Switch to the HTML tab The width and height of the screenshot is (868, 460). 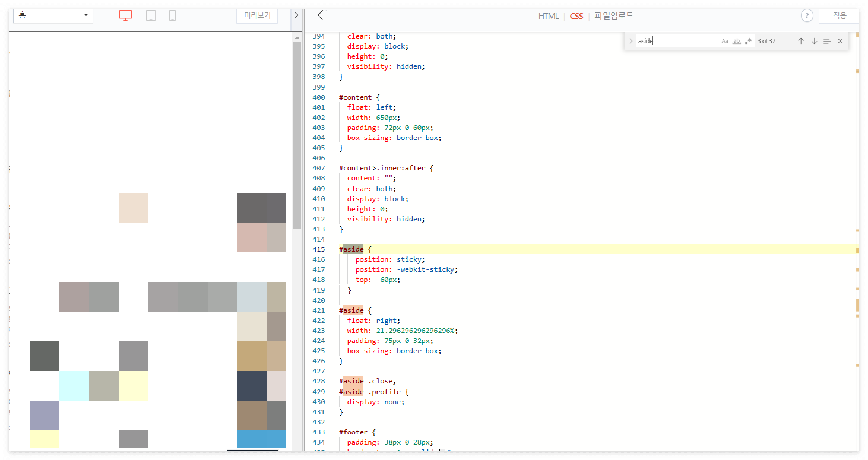coord(549,16)
